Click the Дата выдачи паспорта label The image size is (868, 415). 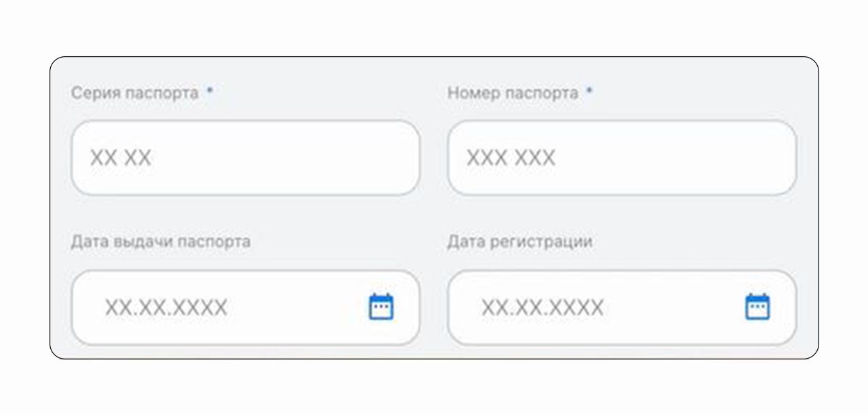(x=161, y=241)
